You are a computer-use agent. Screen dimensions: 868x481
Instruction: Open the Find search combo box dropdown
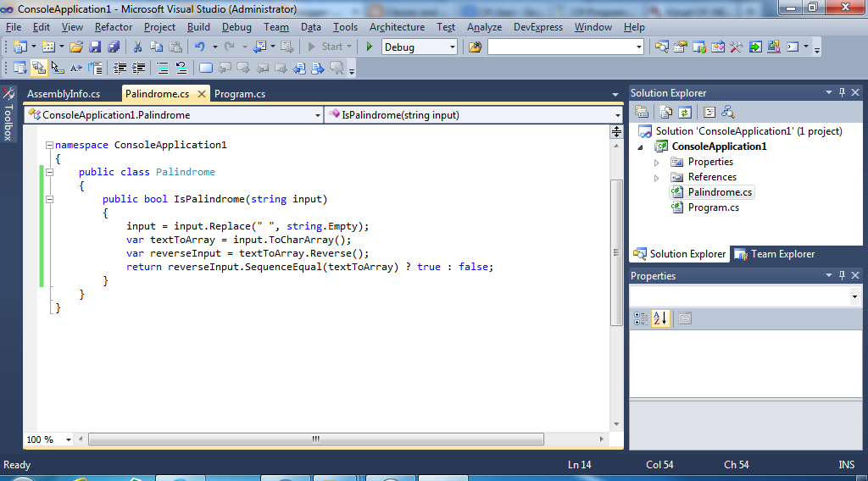(639, 47)
